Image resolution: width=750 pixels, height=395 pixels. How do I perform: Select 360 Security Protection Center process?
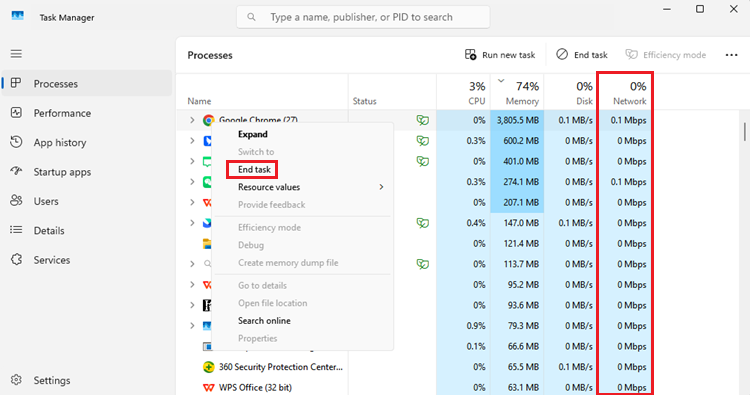tap(281, 367)
